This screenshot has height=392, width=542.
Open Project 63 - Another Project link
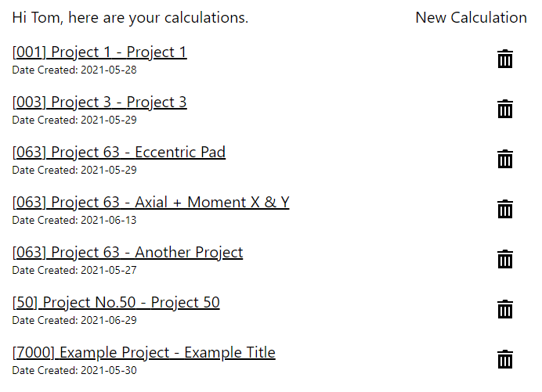pyautogui.click(x=128, y=253)
